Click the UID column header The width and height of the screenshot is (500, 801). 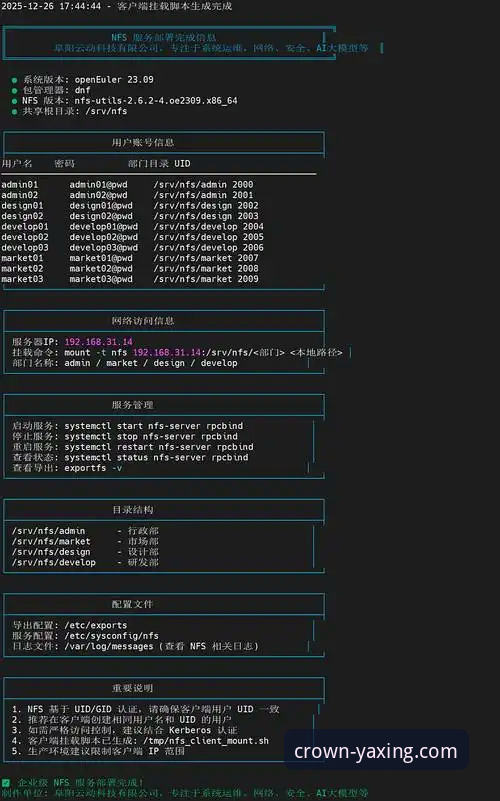182,163
